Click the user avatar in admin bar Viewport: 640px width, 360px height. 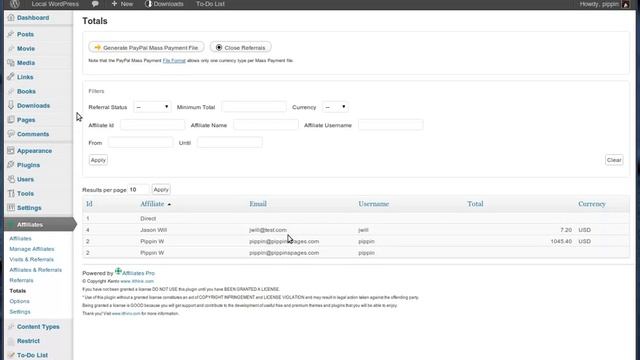coord(625,4)
